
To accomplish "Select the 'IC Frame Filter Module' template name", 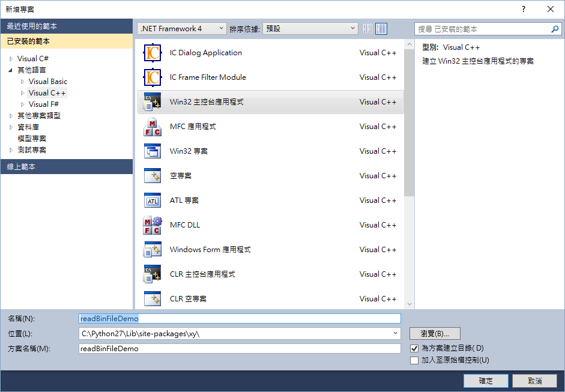I will tap(208, 77).
